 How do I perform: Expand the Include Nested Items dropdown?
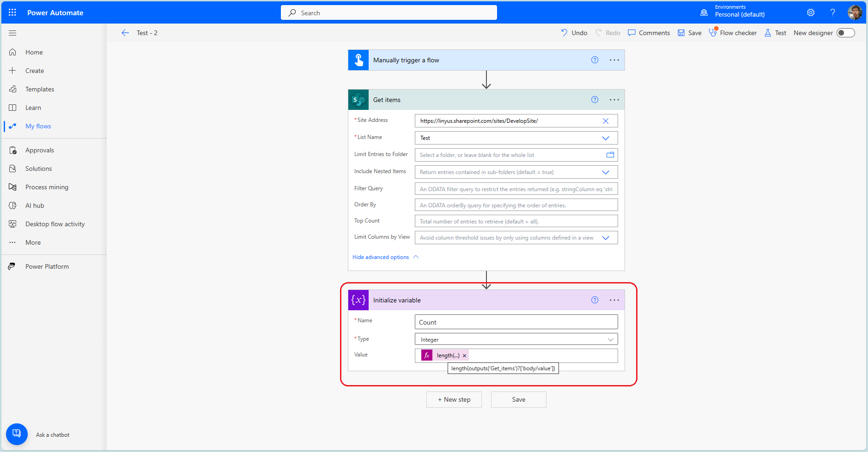point(606,172)
